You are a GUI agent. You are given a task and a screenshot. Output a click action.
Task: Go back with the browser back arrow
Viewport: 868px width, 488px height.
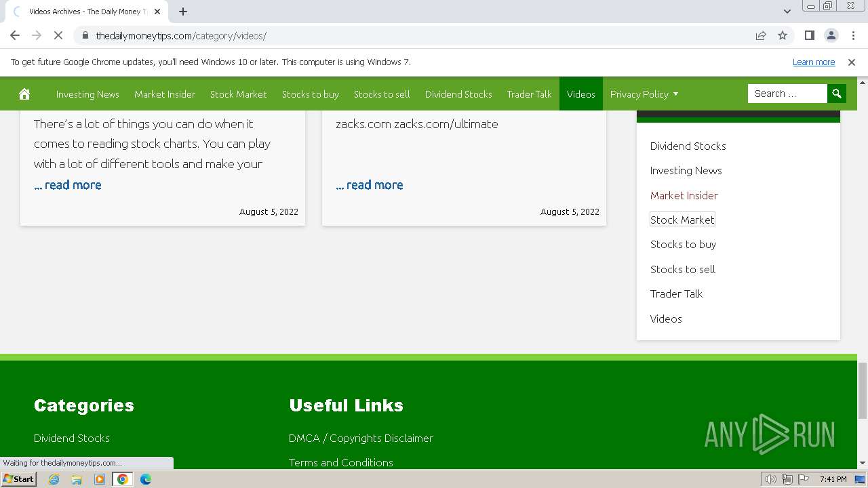tap(15, 35)
